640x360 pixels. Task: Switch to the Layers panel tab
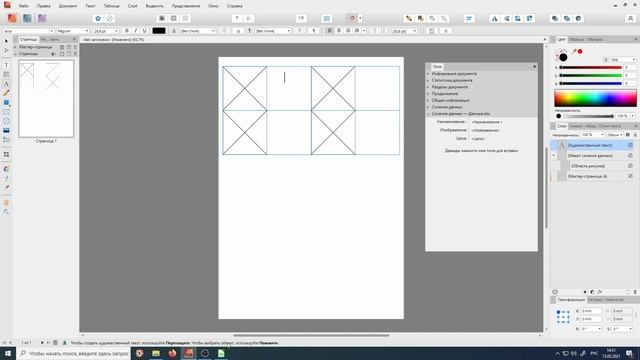click(x=562, y=126)
